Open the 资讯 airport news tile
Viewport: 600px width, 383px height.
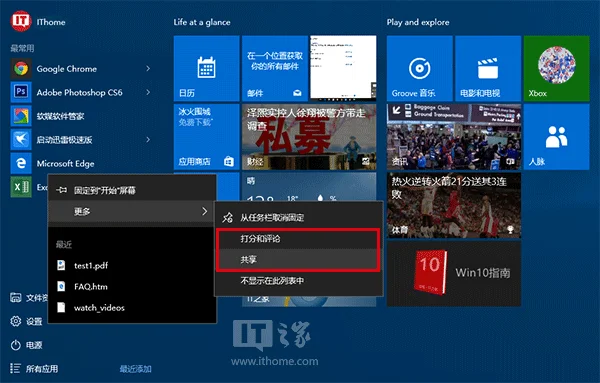454,137
